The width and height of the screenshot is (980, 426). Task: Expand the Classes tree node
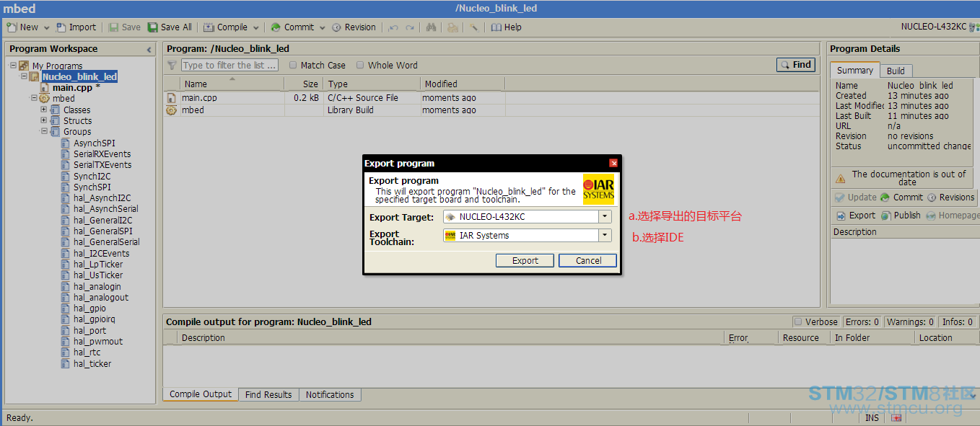[43, 110]
